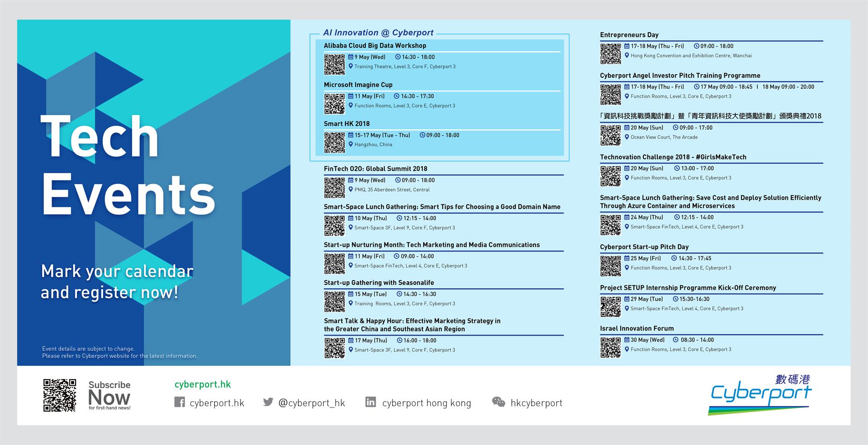Open the hkcyberport WeChat link
The height and width of the screenshot is (445, 868).
pos(536,403)
